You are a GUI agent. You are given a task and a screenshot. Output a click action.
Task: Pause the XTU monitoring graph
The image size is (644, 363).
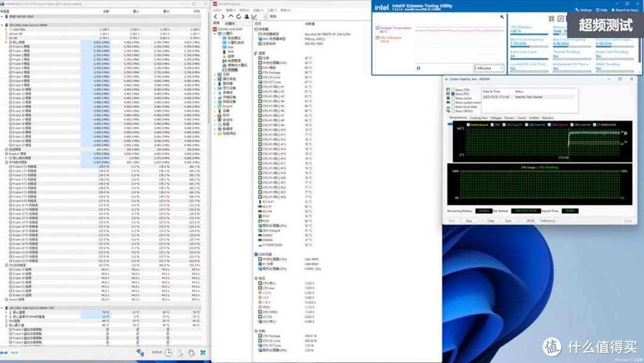[x=418, y=68]
